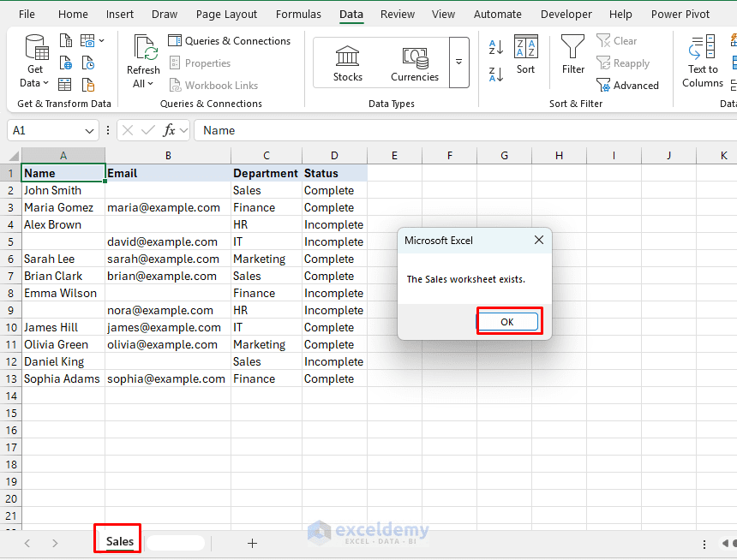The image size is (737, 560).
Task: Open the Automate tab
Action: click(x=498, y=14)
